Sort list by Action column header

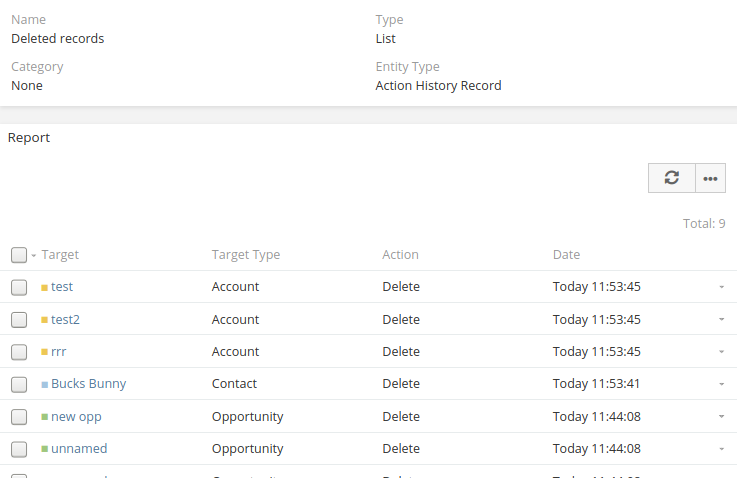[x=400, y=255]
